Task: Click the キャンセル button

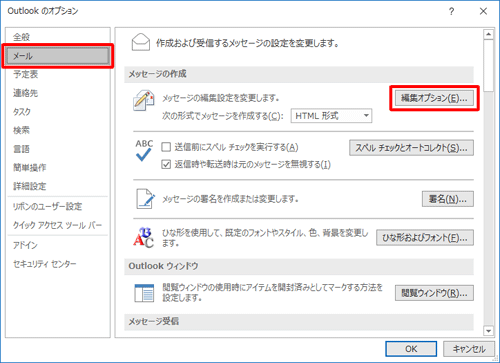Action: (469, 349)
